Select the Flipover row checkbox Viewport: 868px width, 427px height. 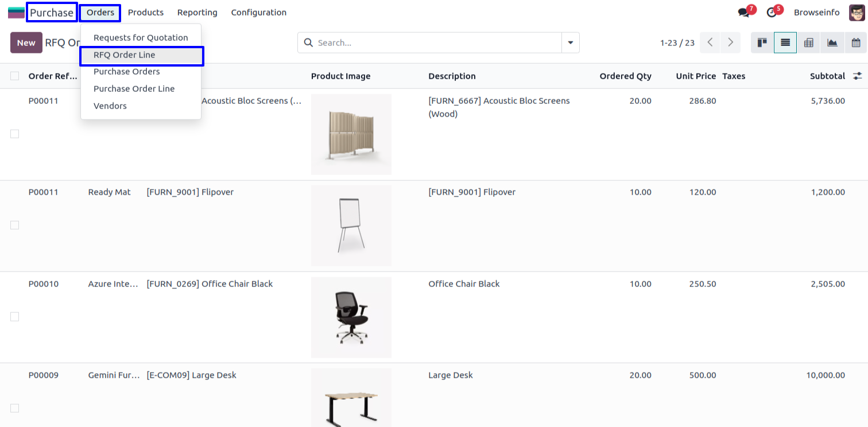tap(15, 225)
